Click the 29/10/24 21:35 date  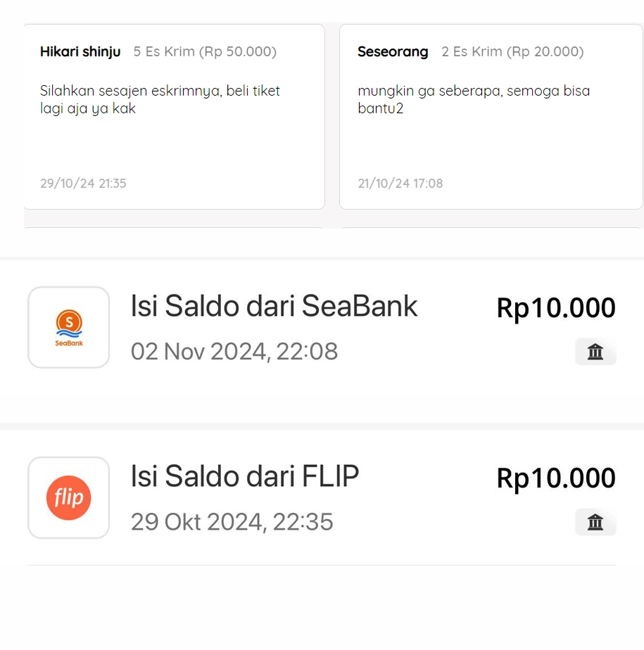point(83,183)
